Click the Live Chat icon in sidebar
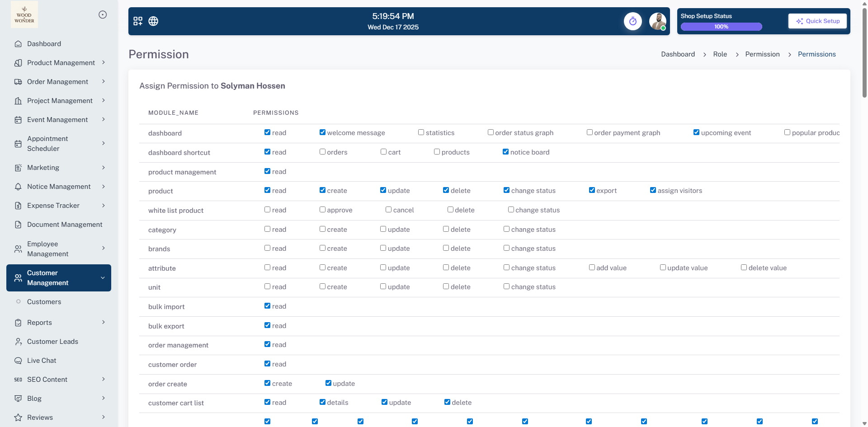Viewport: 868px width, 427px height. pyautogui.click(x=18, y=361)
